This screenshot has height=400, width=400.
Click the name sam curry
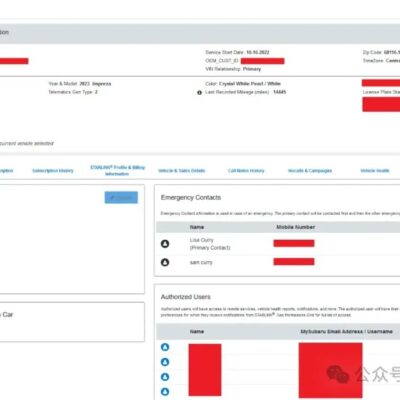click(x=201, y=262)
